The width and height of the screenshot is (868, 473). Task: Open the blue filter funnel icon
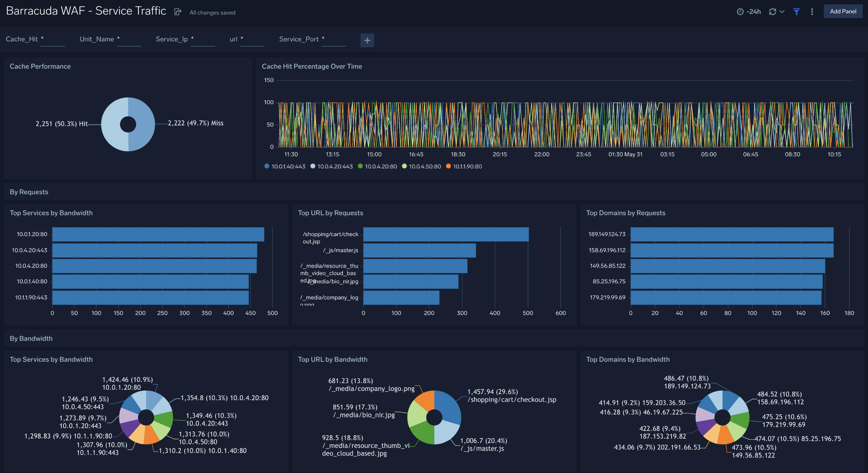[796, 11]
